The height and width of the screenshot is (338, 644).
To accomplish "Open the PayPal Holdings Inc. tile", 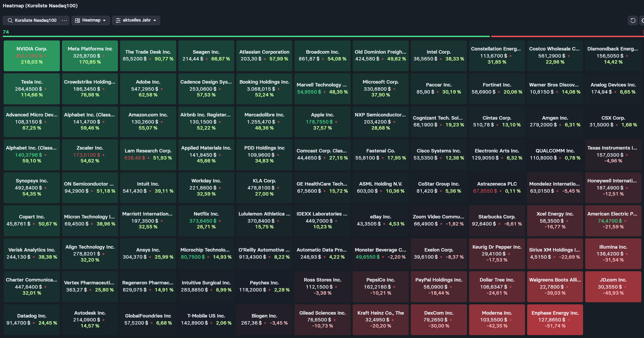I will (439, 287).
